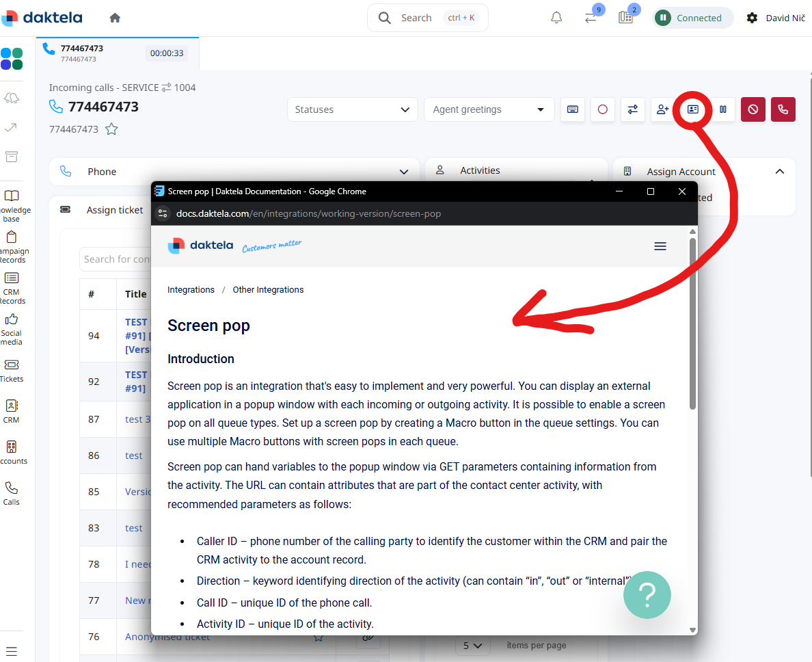Click the Integrations breadcrumb link
The image size is (812, 662).
(x=191, y=290)
